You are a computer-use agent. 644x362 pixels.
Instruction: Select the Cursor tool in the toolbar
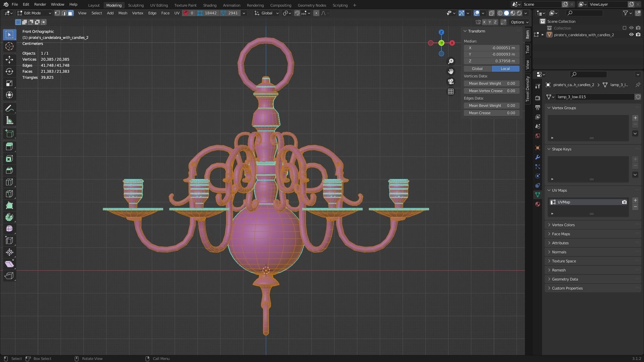click(x=9, y=46)
